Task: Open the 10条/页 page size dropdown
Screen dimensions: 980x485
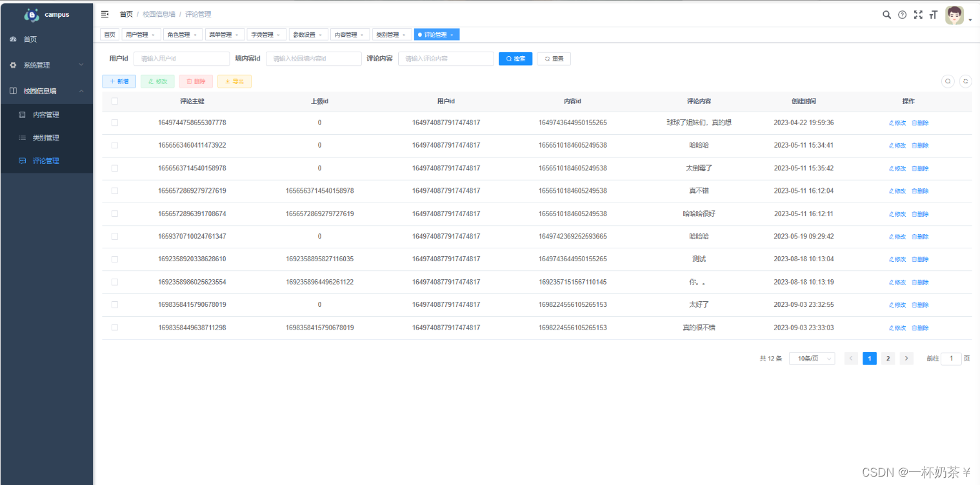Action: pos(812,359)
